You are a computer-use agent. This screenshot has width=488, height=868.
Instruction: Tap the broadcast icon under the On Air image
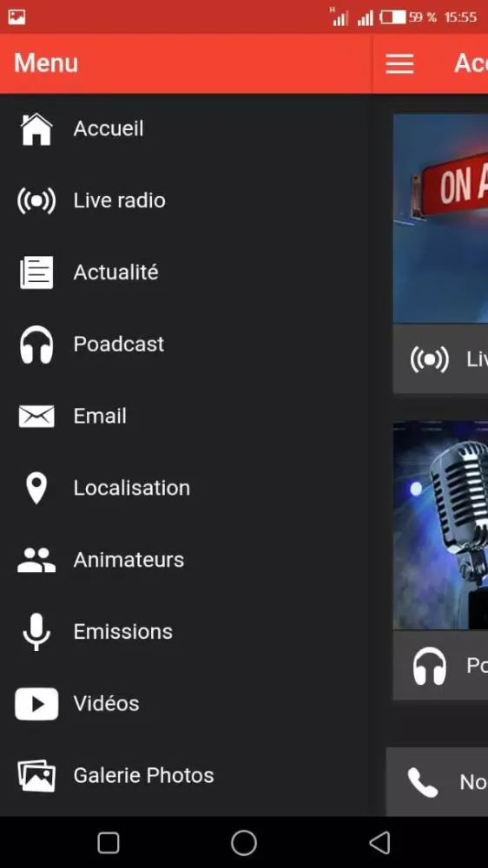tap(430, 360)
